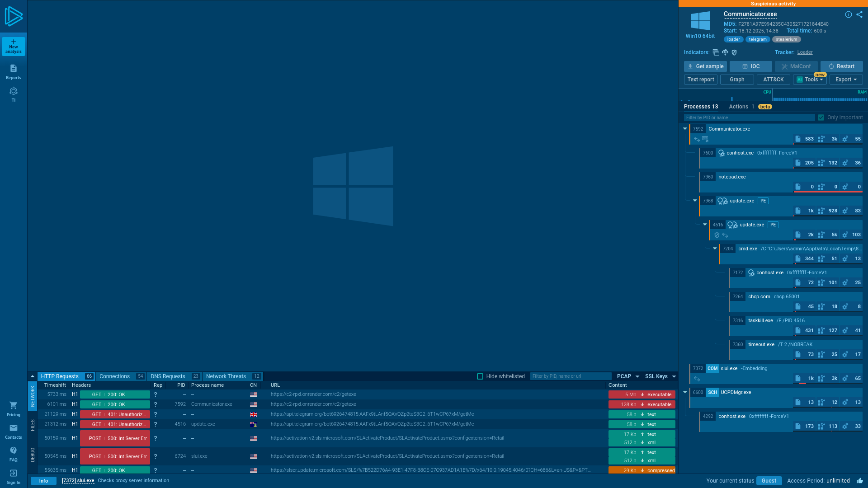Switch to the Network Threats tab
868x488 pixels.
click(x=226, y=376)
